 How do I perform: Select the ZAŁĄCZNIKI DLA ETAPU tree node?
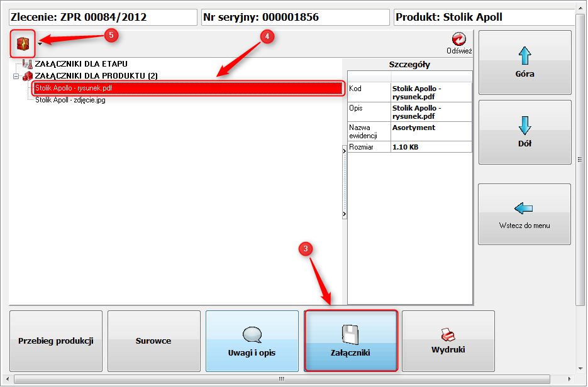click(81, 63)
